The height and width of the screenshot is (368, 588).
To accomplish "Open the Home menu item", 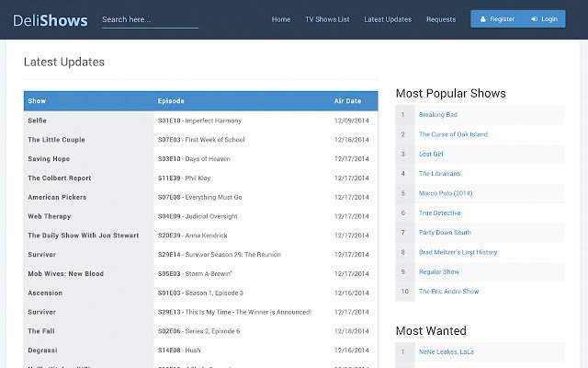I will pyautogui.click(x=281, y=19).
